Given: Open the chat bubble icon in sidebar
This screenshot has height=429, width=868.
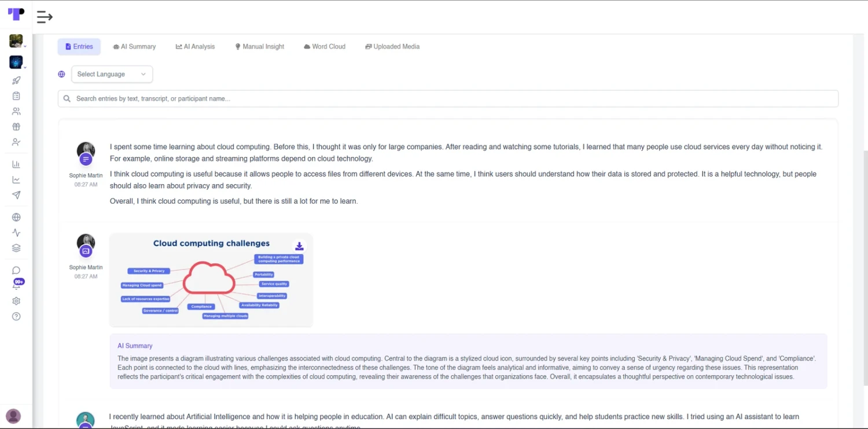Looking at the screenshot, I should point(16,270).
